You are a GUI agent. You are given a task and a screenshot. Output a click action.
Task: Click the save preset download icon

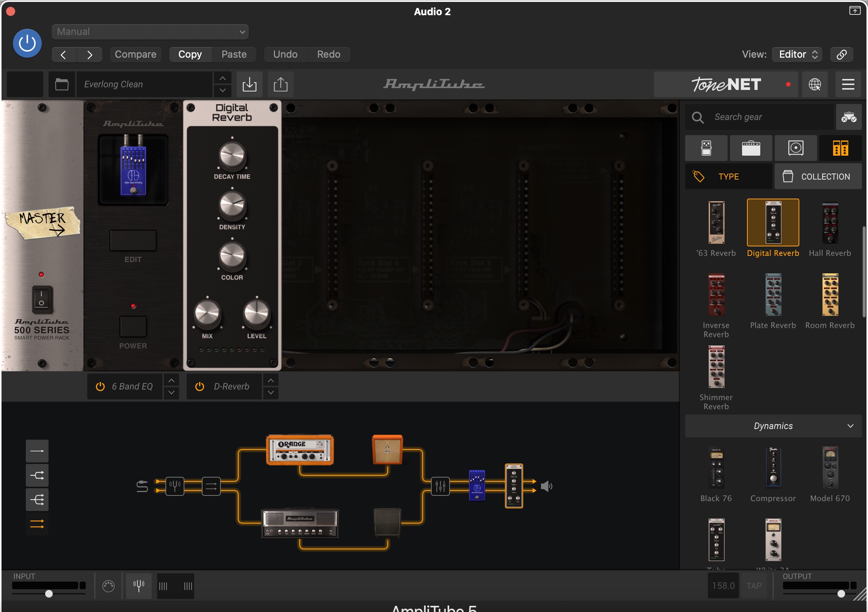[250, 84]
